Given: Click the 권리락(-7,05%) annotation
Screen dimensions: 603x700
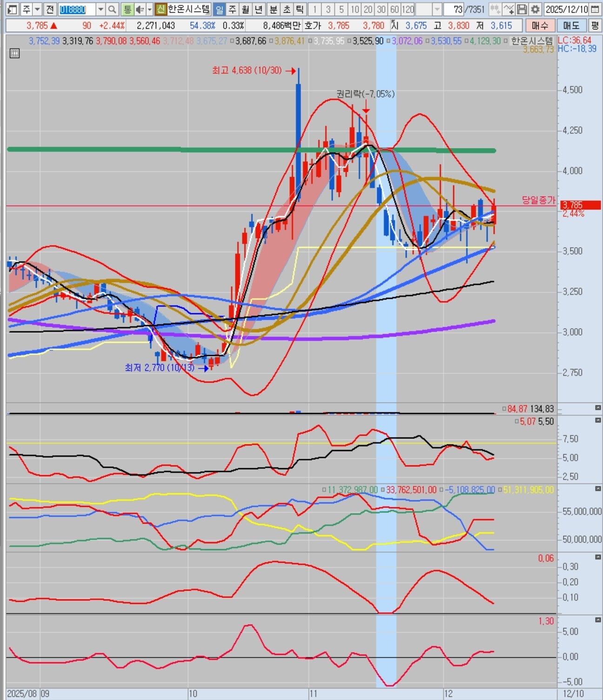Looking at the screenshot, I should (x=366, y=94).
